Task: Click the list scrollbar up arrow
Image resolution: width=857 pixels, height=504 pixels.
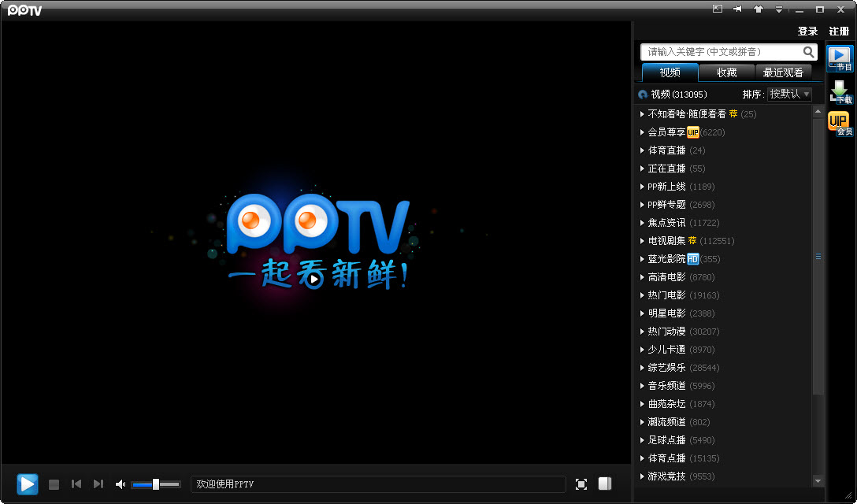Action: [x=818, y=112]
